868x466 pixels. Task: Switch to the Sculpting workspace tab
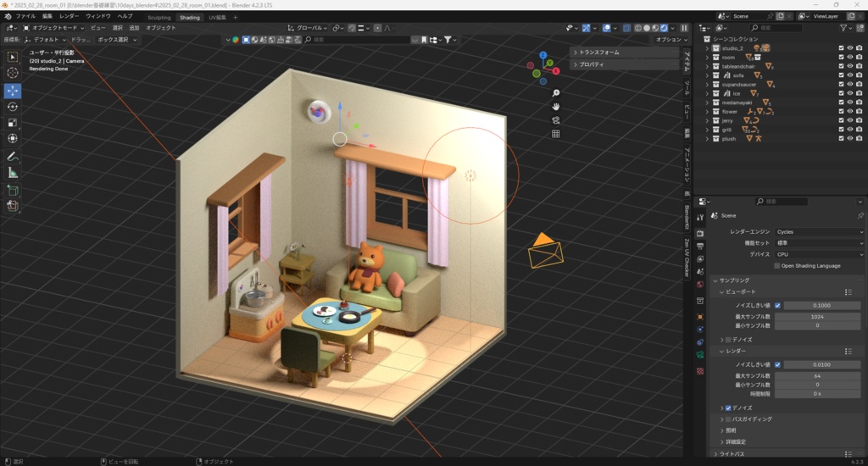tap(159, 17)
